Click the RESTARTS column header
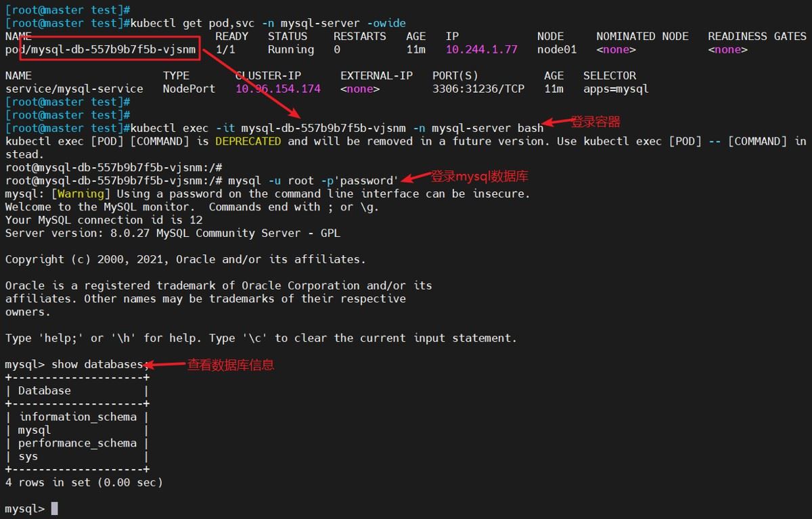The height and width of the screenshot is (519, 812). tap(359, 37)
